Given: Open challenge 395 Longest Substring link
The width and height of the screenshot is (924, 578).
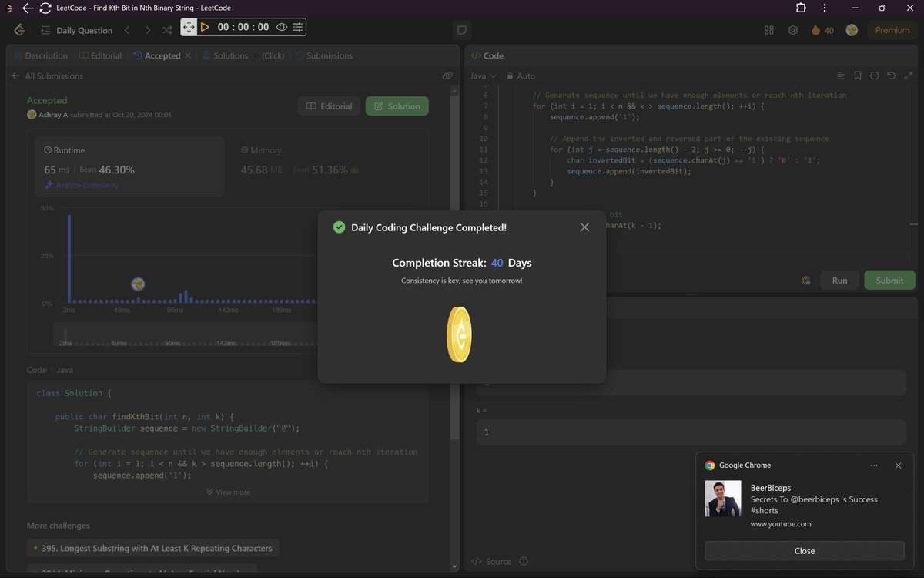Looking at the screenshot, I should click(154, 548).
